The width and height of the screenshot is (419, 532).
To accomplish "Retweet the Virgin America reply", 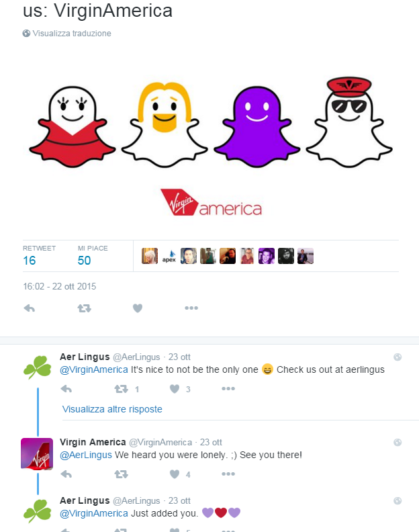I will click(121, 474).
